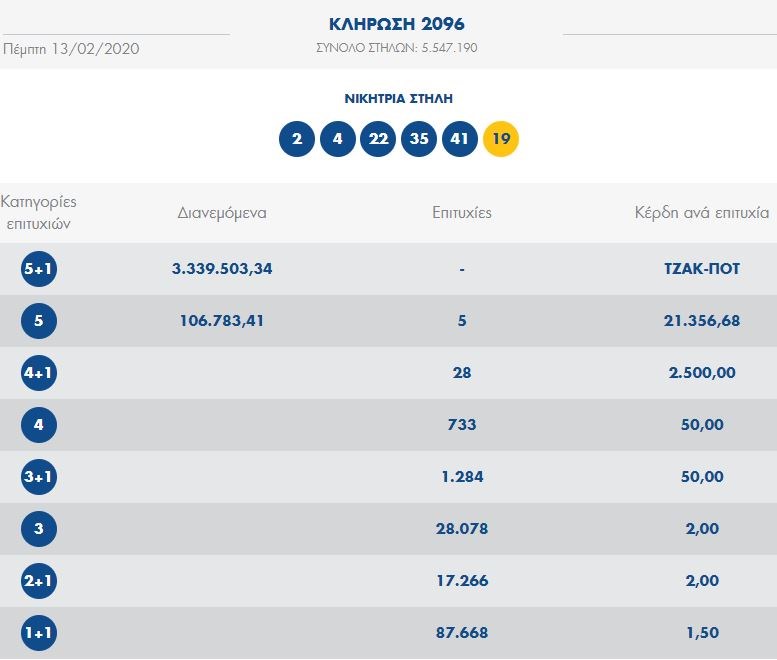Viewport: 777px width, 660px height.
Task: Click the Κέρδη ανά επιτυχία column header
Action: click(x=701, y=213)
